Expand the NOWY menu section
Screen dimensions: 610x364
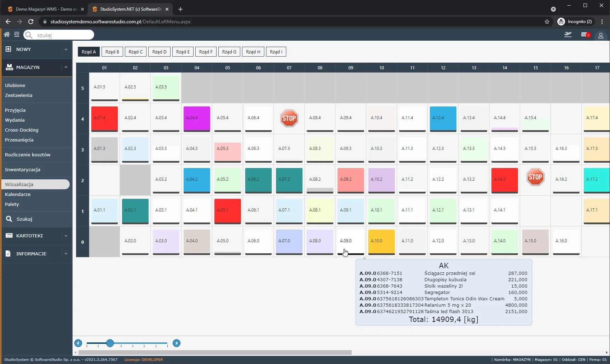(x=66, y=50)
